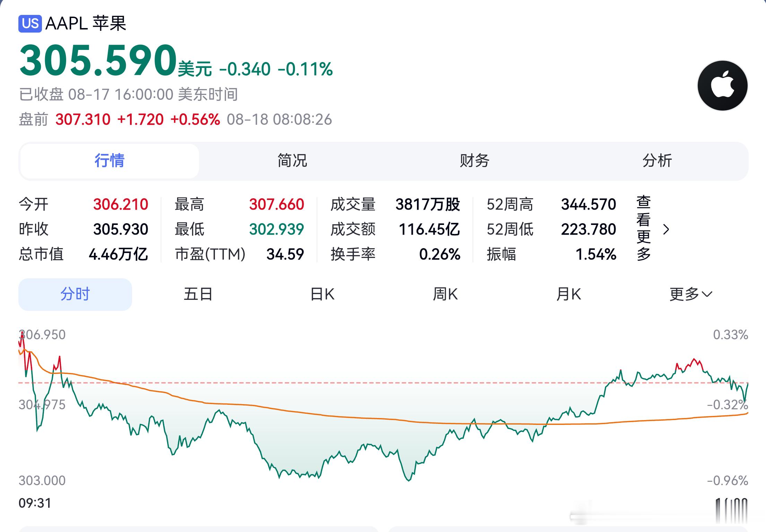Image resolution: width=766 pixels, height=532 pixels.
Task: Click the 盘前 price 307.310
Action: point(83,120)
